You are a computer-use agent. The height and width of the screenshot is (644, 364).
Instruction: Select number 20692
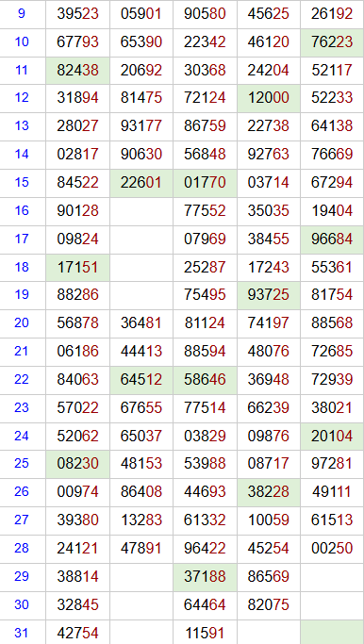(x=141, y=70)
